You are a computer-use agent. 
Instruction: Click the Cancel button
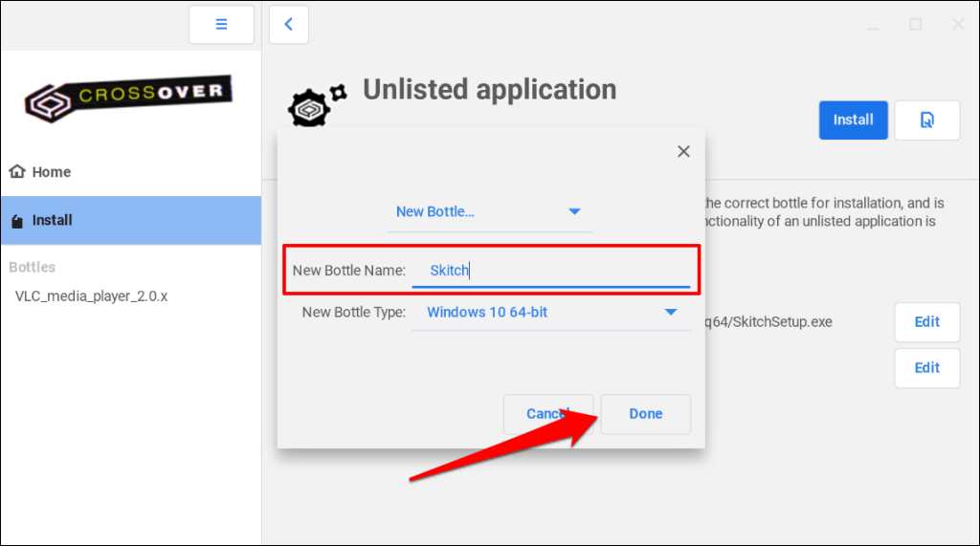click(548, 413)
